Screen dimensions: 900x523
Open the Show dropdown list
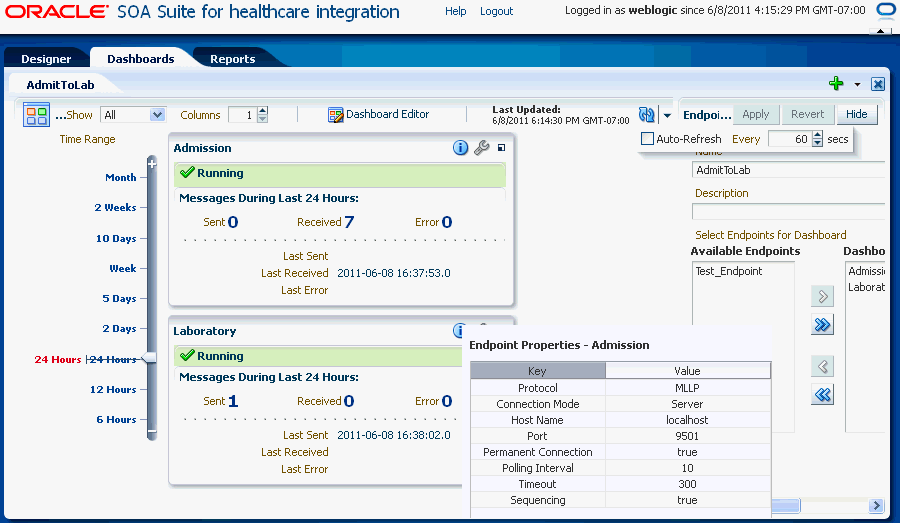[x=156, y=115]
